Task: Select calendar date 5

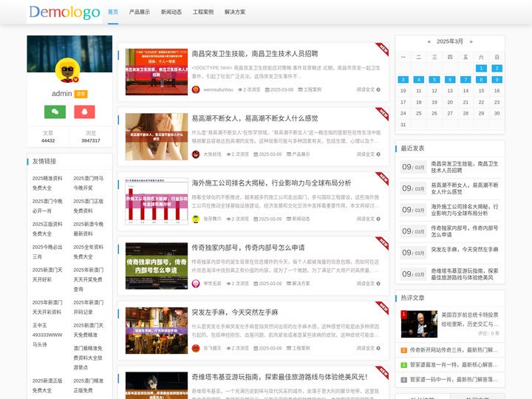Action: click(434, 80)
